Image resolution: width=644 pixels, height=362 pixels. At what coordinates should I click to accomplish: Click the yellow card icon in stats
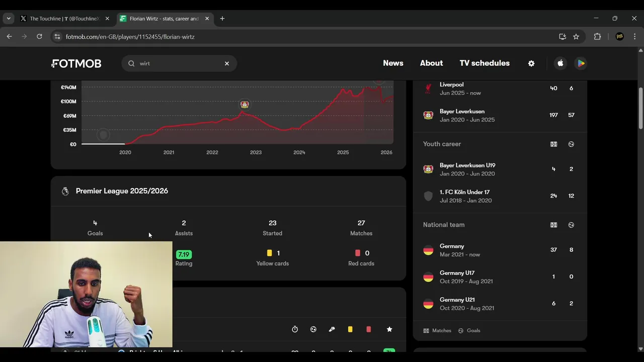[269, 253]
